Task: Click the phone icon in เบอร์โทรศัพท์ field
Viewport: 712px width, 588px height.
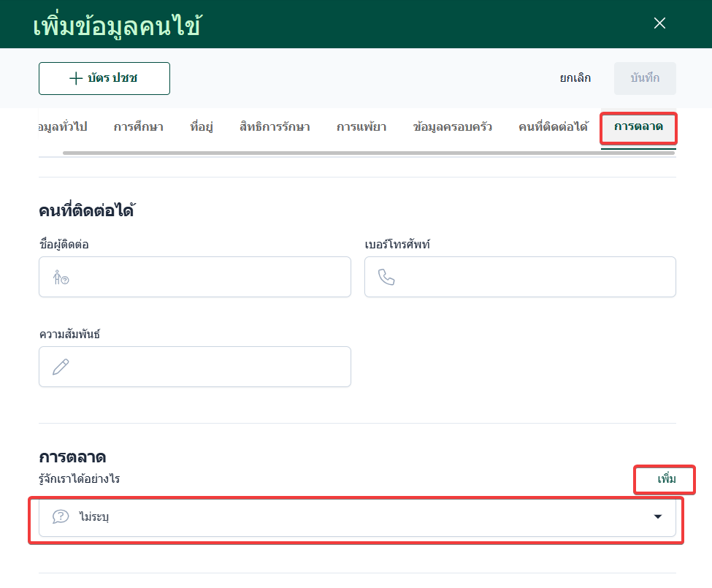Action: tap(386, 277)
